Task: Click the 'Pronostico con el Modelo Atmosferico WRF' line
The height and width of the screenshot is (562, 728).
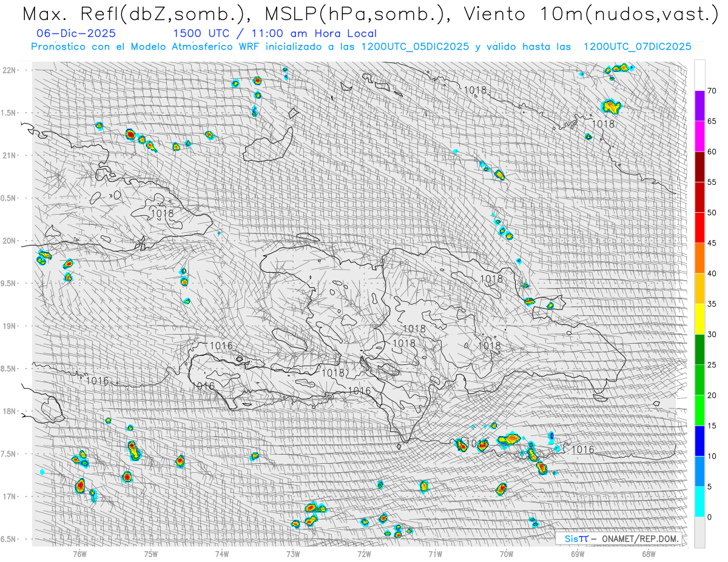Action: click(361, 47)
